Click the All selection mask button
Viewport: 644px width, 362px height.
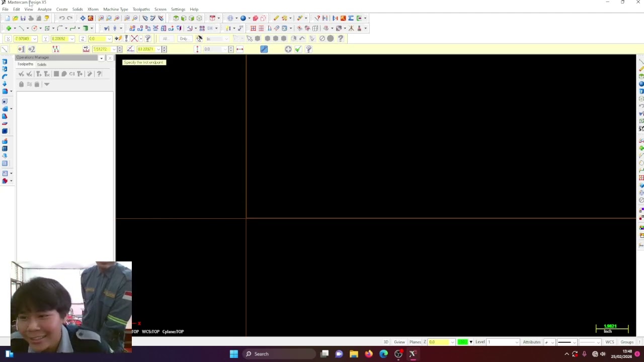pos(166,39)
